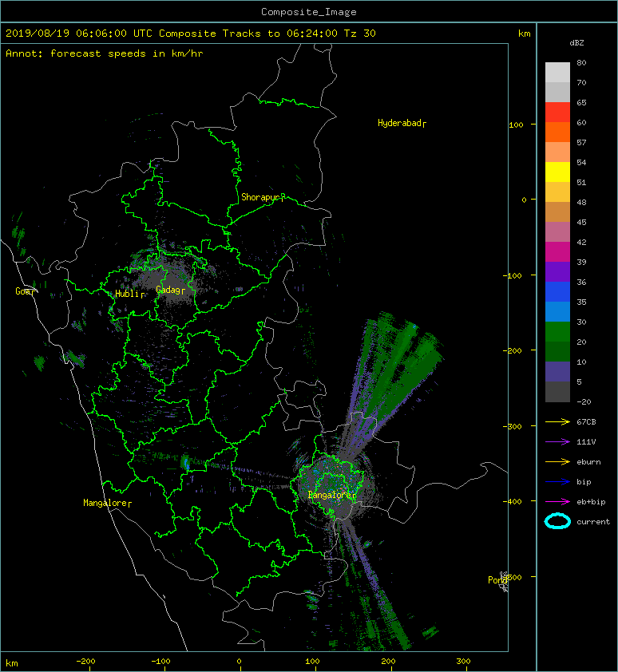Click the Composite_Image title text

pos(309,12)
